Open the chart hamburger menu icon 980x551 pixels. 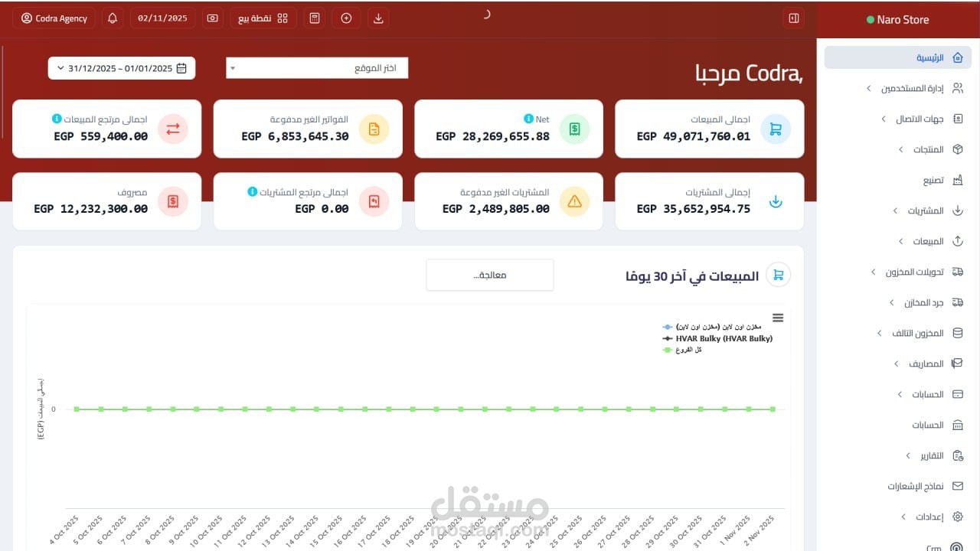(x=778, y=318)
